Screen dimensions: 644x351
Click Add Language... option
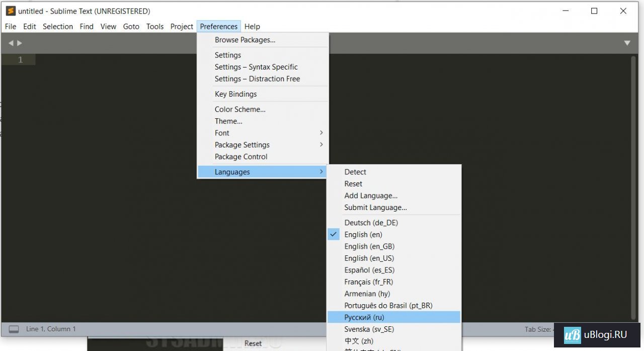[x=371, y=196]
